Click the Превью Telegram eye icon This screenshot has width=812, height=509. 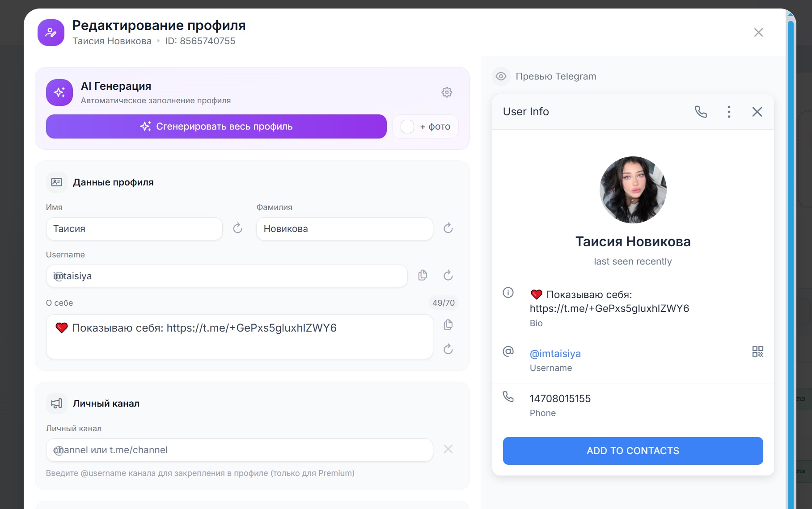pos(501,76)
